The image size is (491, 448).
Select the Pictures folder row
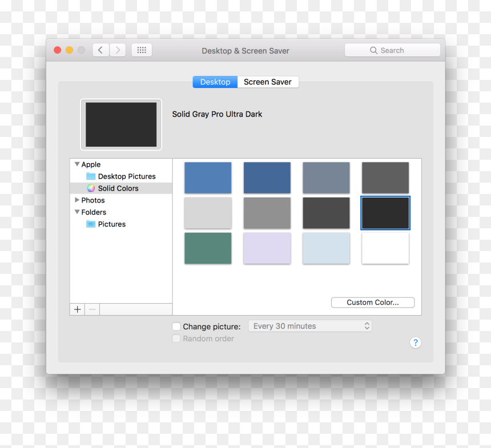pyautogui.click(x=121, y=224)
